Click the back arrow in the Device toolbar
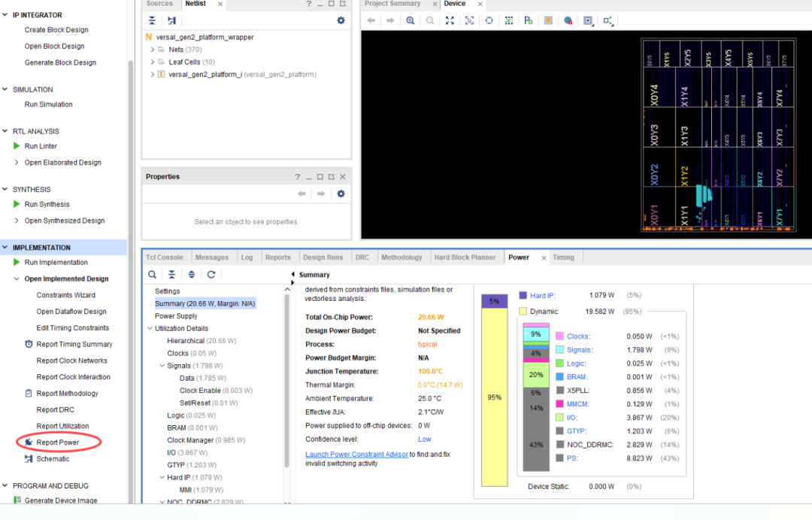The height and width of the screenshot is (520, 812). point(371,21)
